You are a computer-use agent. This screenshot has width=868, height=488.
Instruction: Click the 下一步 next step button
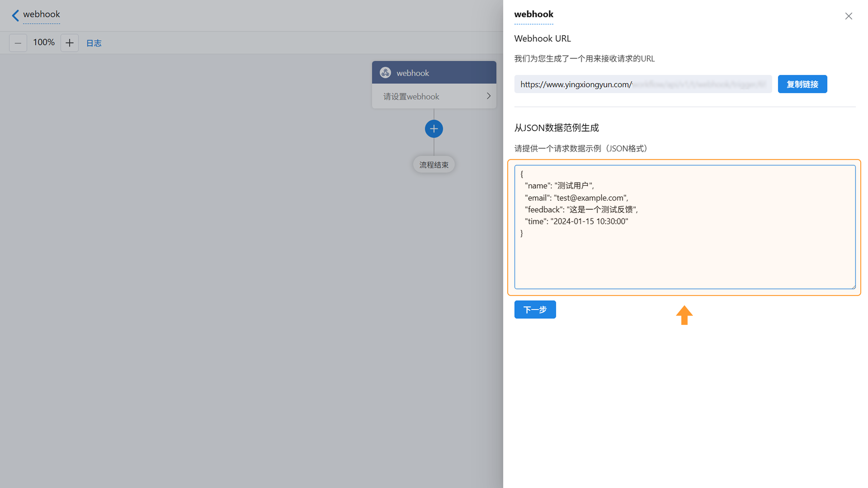[x=535, y=309]
